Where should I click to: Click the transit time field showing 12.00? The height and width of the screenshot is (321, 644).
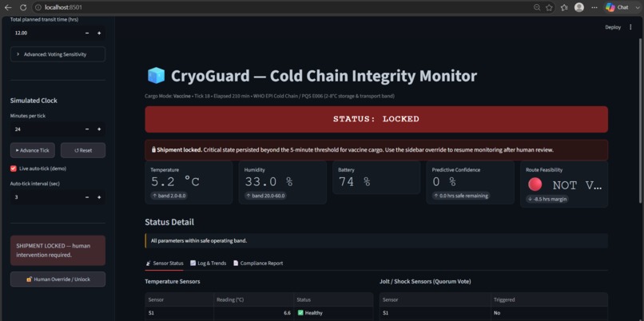[x=46, y=33]
